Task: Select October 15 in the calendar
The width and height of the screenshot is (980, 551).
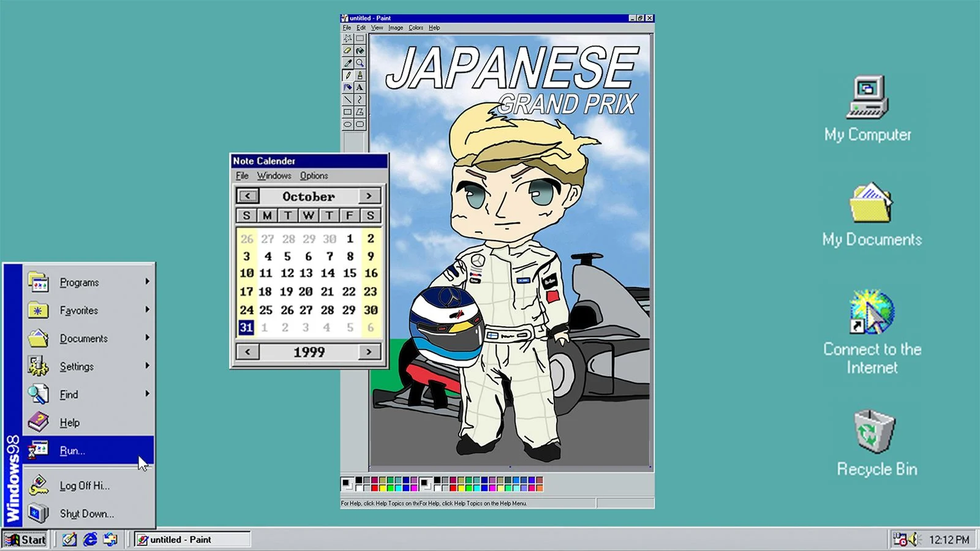Action: tap(349, 273)
